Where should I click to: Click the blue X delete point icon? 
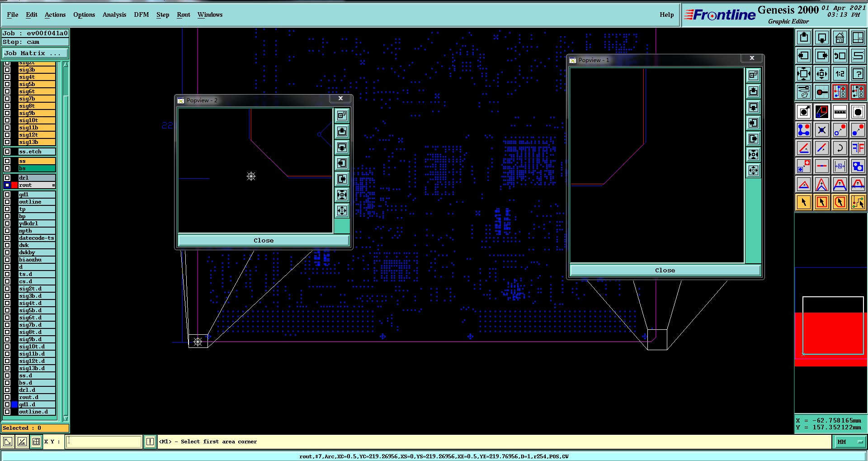click(822, 129)
